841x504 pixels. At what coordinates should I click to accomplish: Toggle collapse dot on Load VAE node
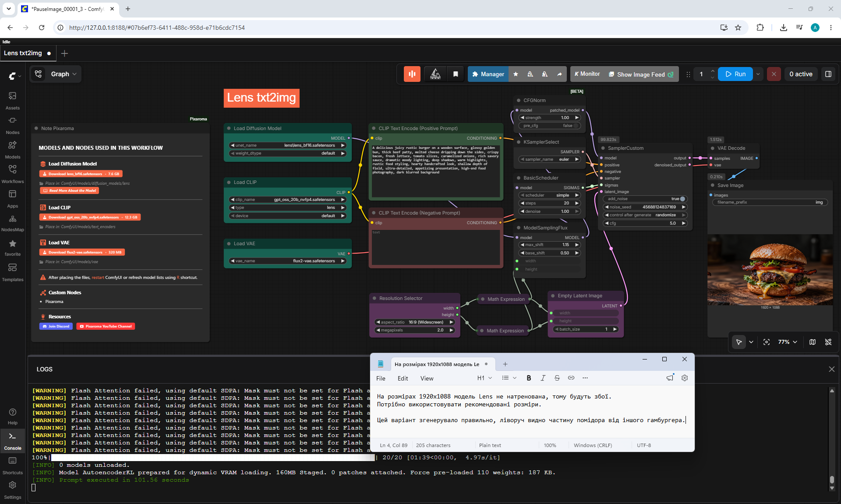[229, 243]
